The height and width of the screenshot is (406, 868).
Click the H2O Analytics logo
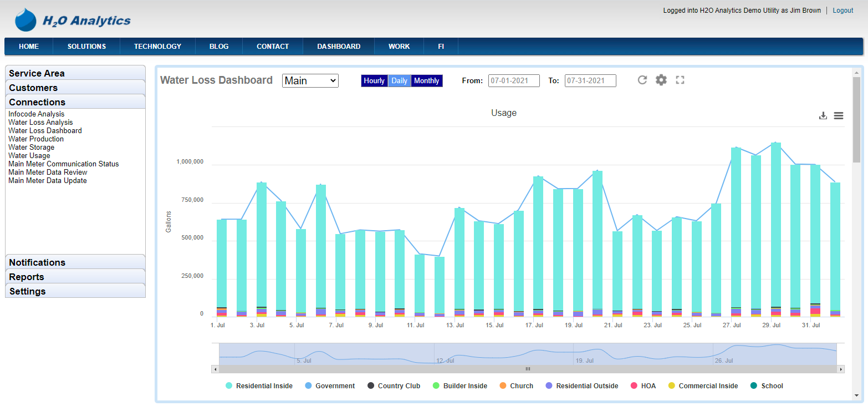73,20
